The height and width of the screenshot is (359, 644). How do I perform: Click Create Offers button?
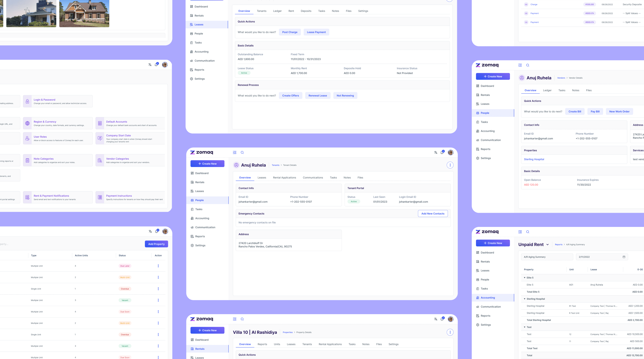pos(290,96)
